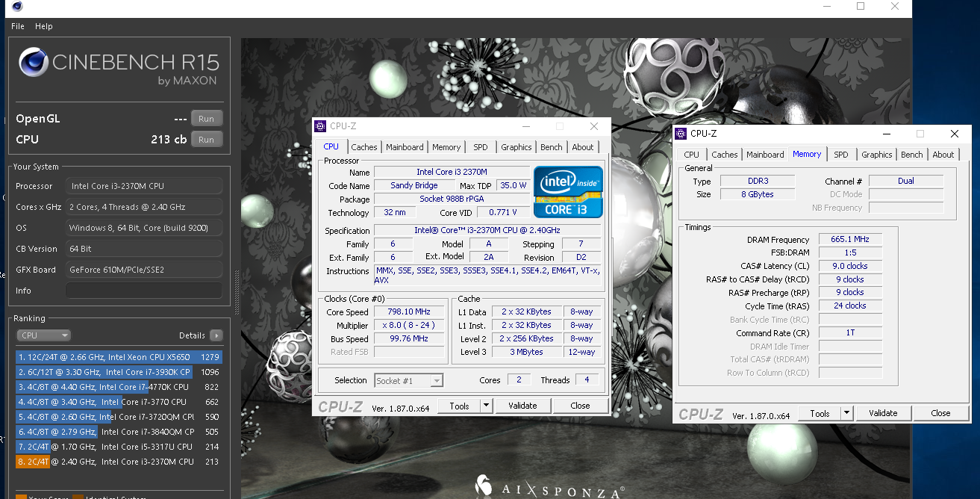
Task: Click the CPU-Z window icon on CPU window
Action: pyautogui.click(x=320, y=126)
